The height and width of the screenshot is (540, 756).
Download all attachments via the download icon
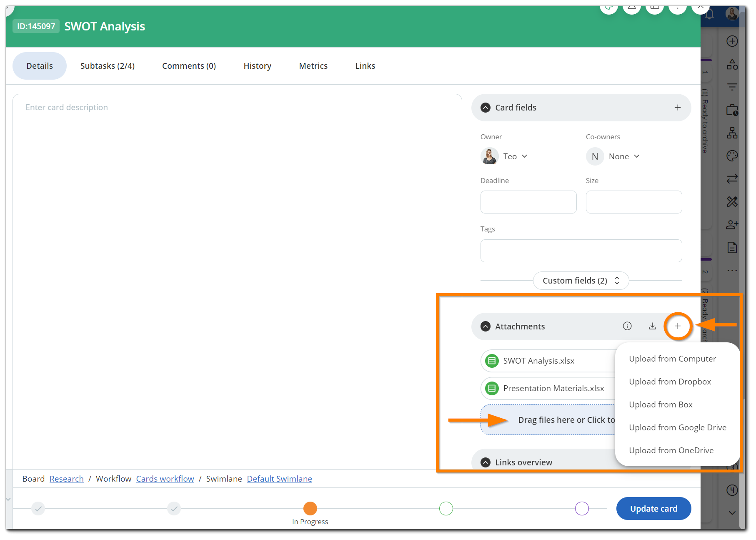652,326
